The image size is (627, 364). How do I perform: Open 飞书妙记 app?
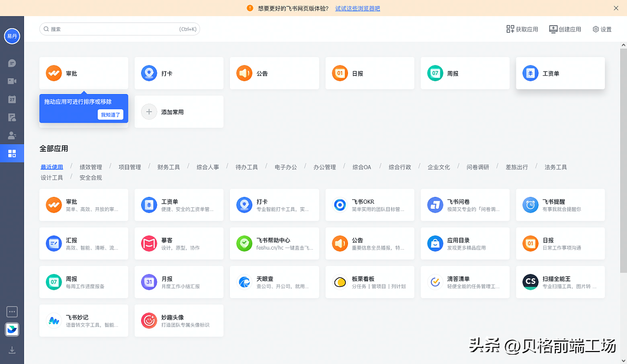(x=84, y=321)
